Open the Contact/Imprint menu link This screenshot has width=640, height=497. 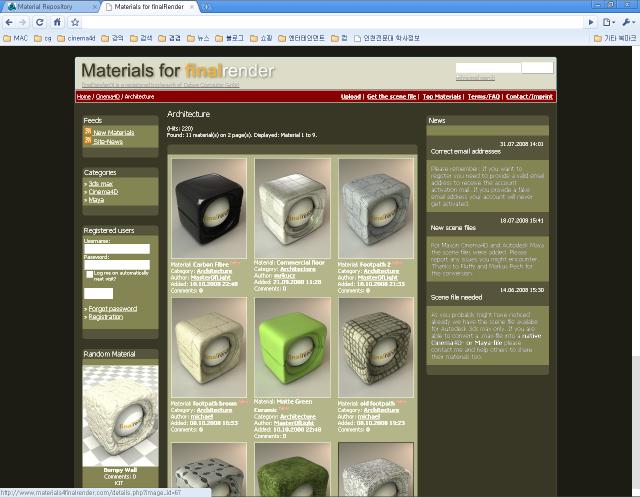click(x=529, y=97)
